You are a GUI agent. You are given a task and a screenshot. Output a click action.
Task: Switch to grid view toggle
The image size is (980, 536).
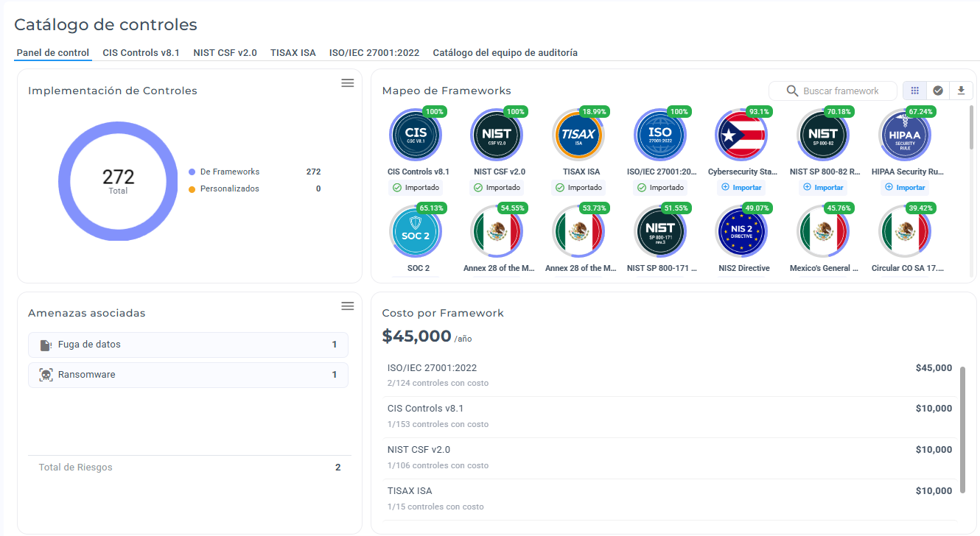pyautogui.click(x=914, y=91)
